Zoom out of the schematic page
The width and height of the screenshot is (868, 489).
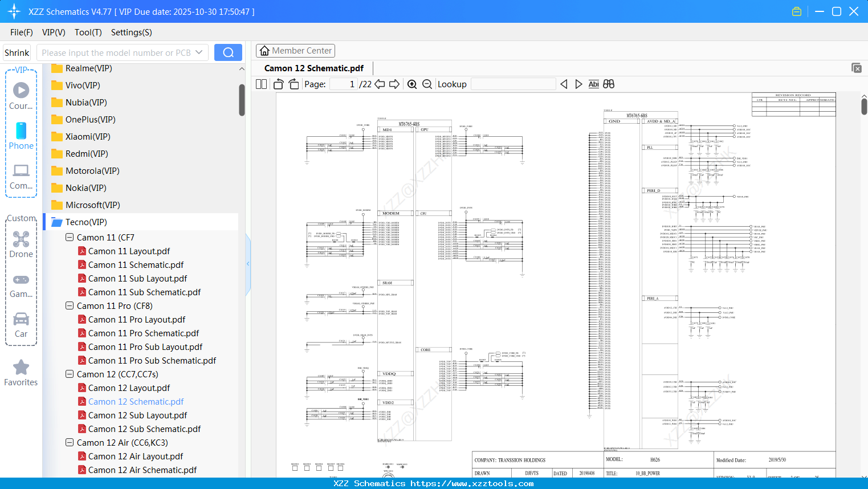click(427, 84)
